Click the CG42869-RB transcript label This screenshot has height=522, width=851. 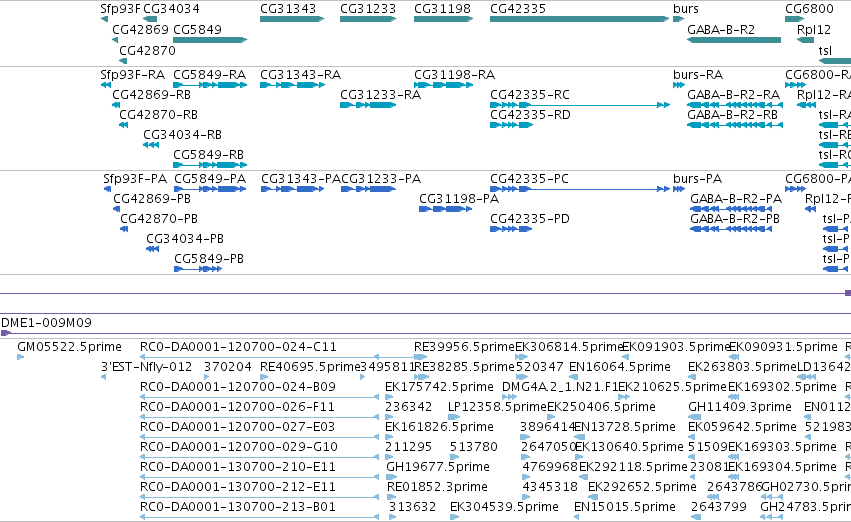[151, 94]
